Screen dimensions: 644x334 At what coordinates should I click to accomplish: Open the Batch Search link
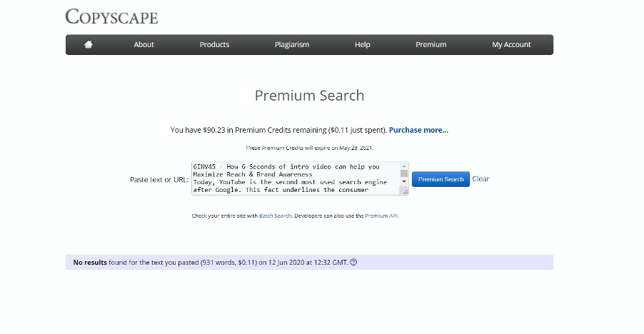pyautogui.click(x=275, y=216)
